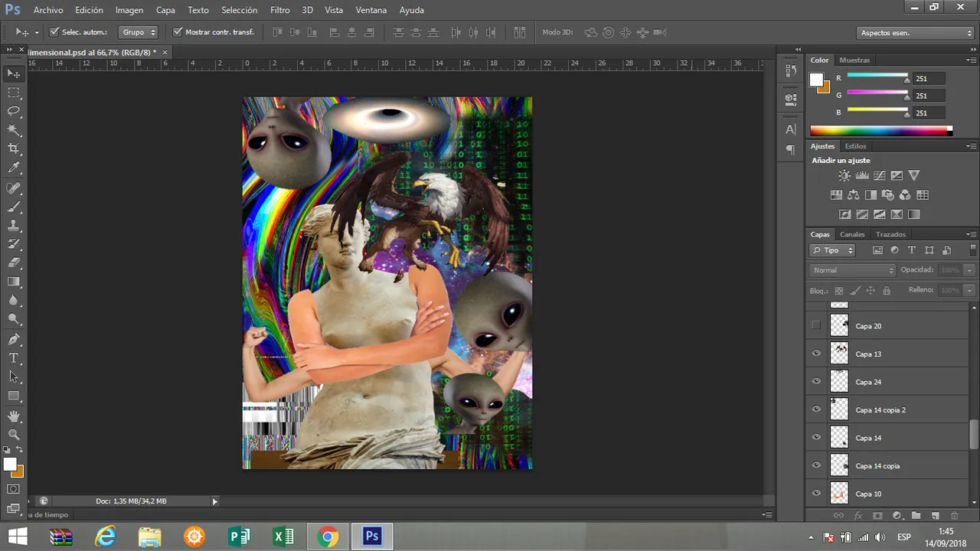Viewport: 980px width, 551px height.
Task: Open the Capas panel options menu
Action: (970, 234)
